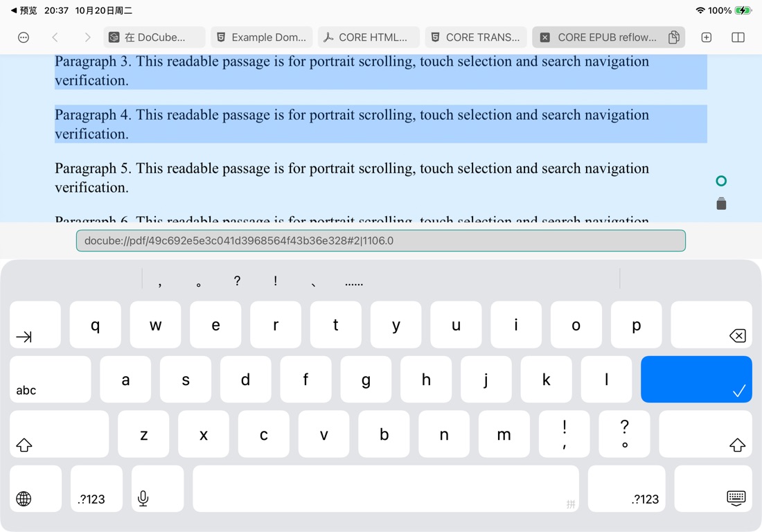Tap the right .?123 symbols key

coord(626,489)
